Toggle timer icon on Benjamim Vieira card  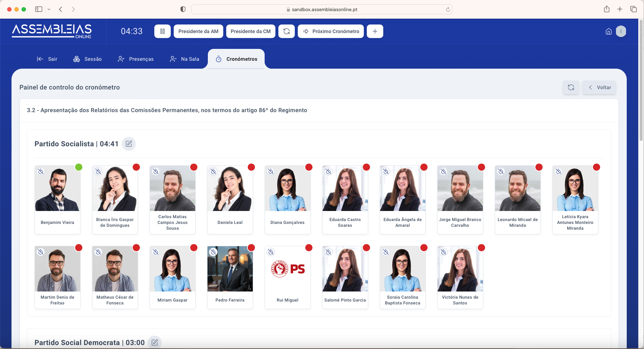[x=41, y=172]
